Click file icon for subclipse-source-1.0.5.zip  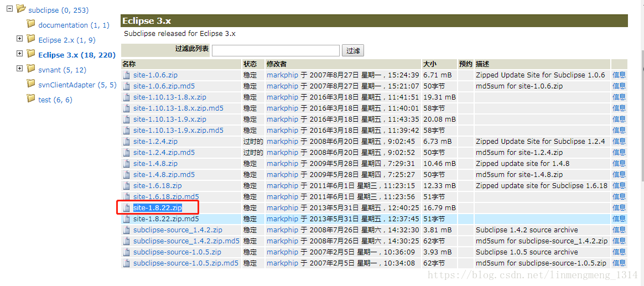click(x=127, y=252)
